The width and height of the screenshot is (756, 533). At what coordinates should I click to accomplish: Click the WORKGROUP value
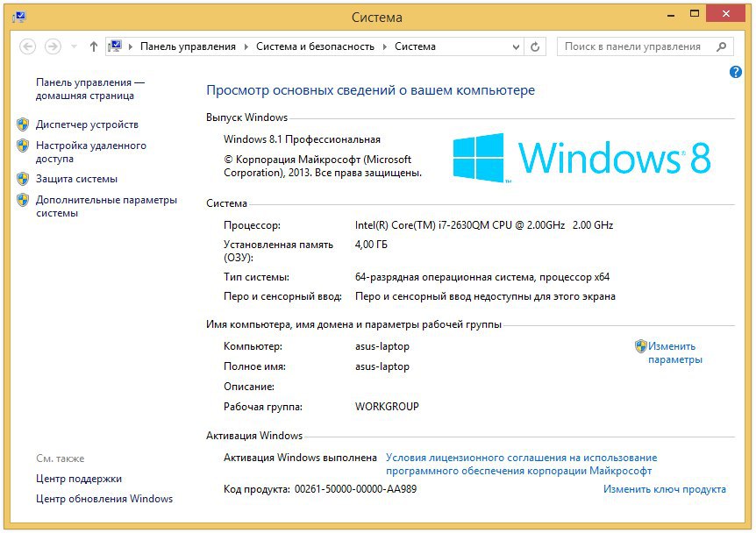coord(387,406)
